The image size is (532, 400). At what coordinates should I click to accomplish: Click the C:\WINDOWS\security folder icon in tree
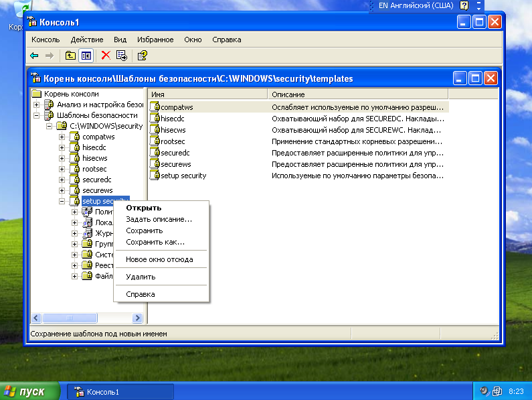point(62,126)
